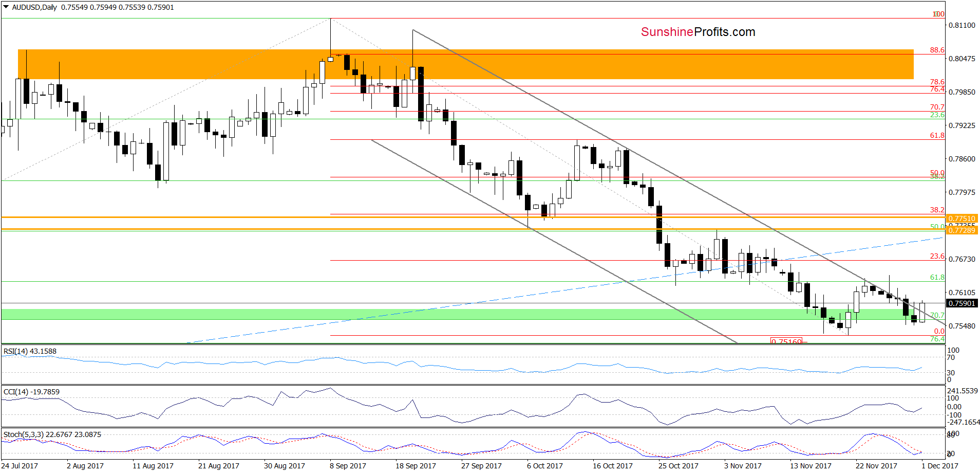
Task: Select the 78.6 Fibonacci level label
Action: click(x=937, y=82)
